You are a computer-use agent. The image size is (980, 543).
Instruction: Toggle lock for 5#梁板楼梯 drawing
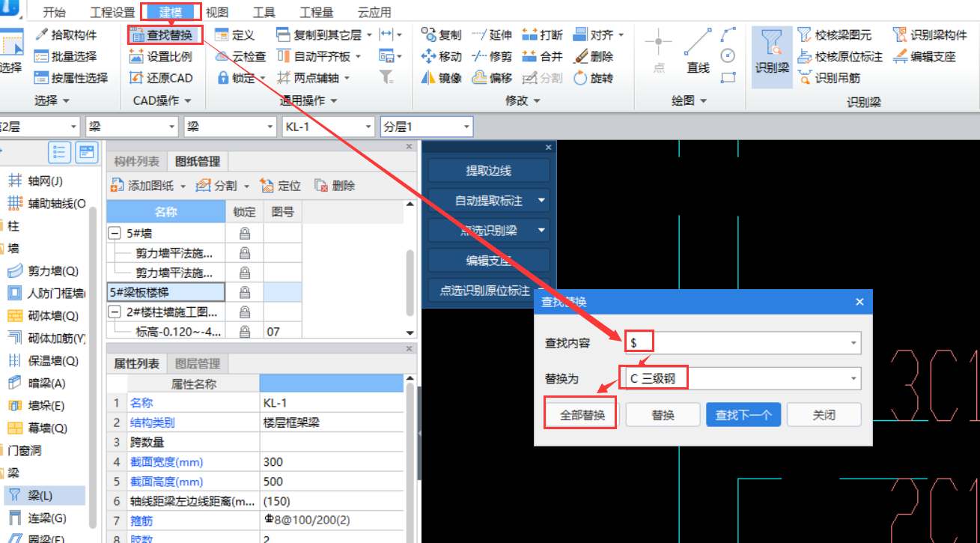pyautogui.click(x=245, y=292)
